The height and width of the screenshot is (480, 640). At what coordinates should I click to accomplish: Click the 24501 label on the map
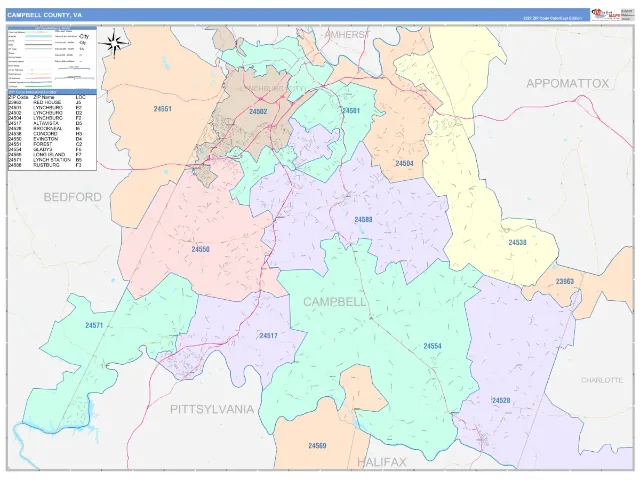351,111
